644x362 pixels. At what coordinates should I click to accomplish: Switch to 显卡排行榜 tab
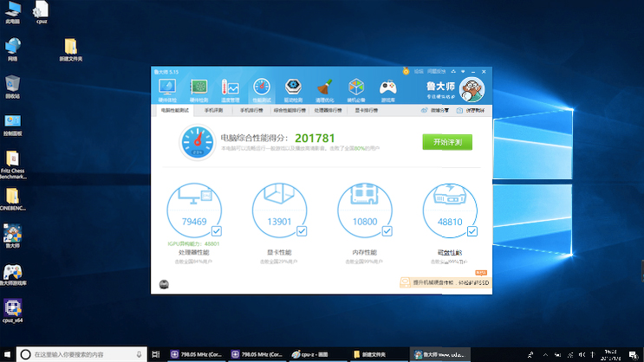(x=367, y=110)
